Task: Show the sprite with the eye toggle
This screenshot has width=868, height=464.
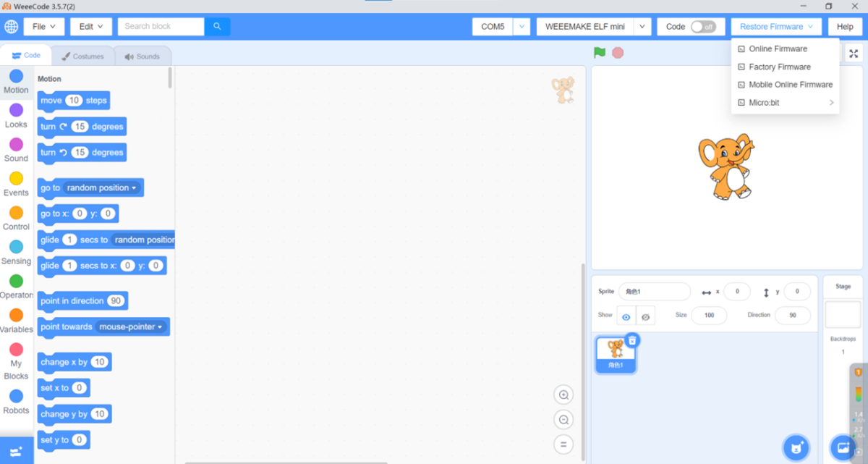Action: pyautogui.click(x=626, y=316)
